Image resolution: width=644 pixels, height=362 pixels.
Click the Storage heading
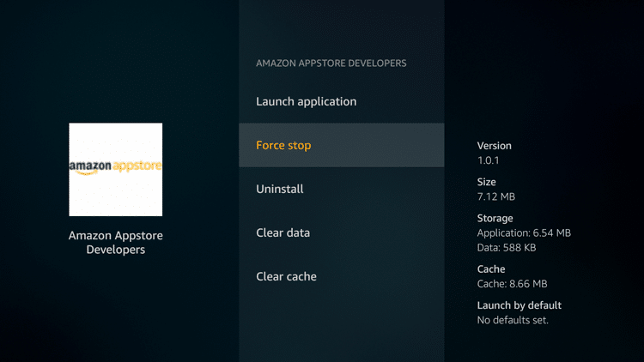coord(495,218)
